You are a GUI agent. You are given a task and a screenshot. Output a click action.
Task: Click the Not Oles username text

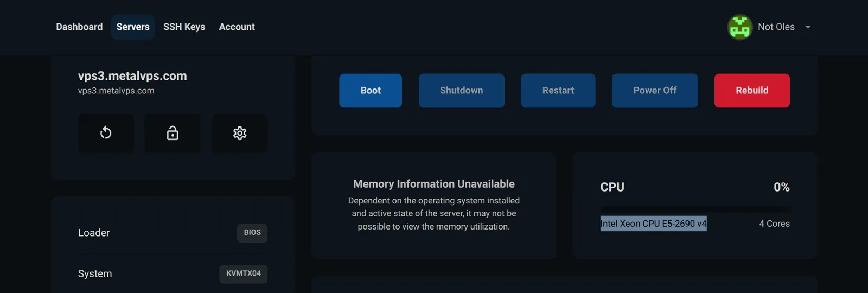pyautogui.click(x=776, y=27)
